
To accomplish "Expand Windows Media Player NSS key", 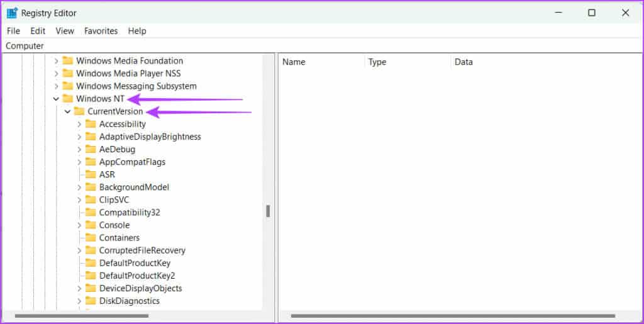I will pos(57,74).
